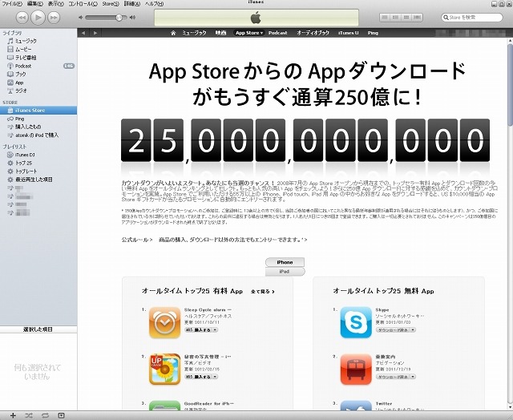Click the loud speaker icon right of volume

tap(132, 18)
